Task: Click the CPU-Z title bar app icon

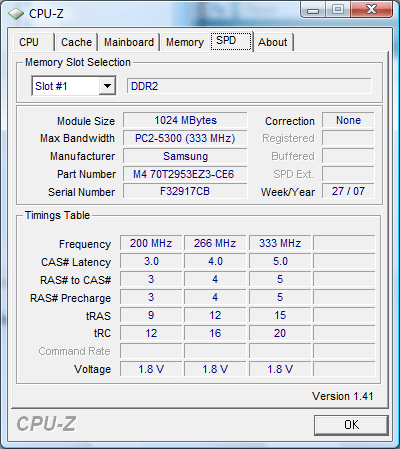Action: 16,14
